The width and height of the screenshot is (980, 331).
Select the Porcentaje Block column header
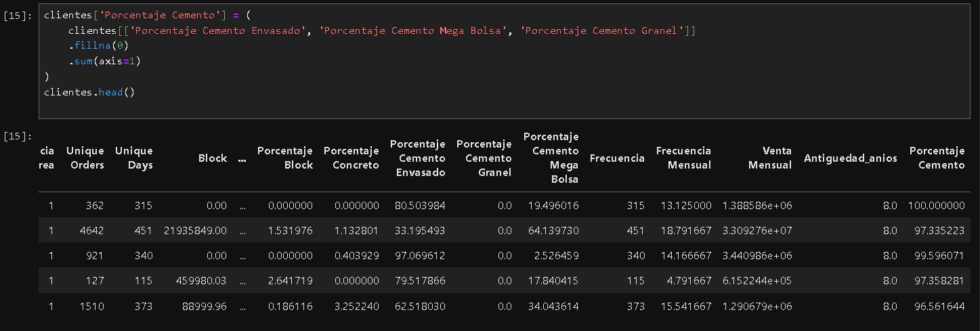coord(285,158)
